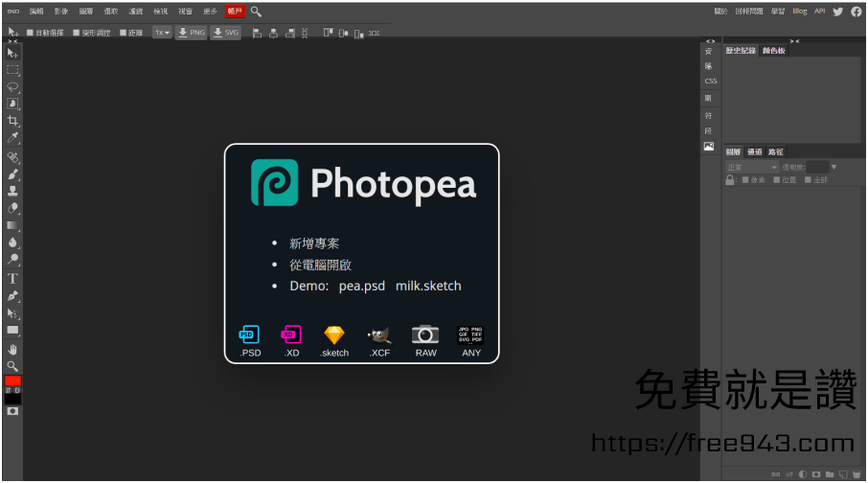
Task: Enable the 變形調控 checkbox
Action: coord(77,33)
